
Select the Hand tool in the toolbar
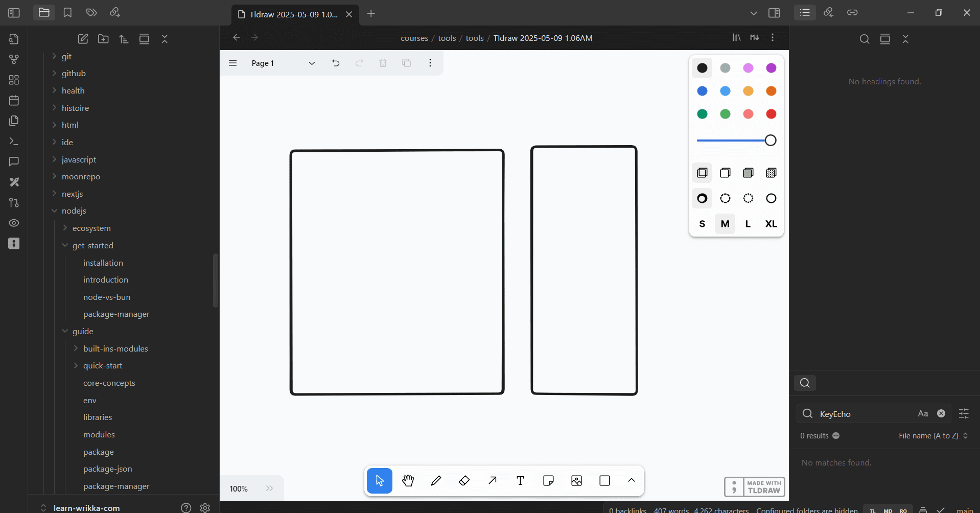(x=408, y=481)
